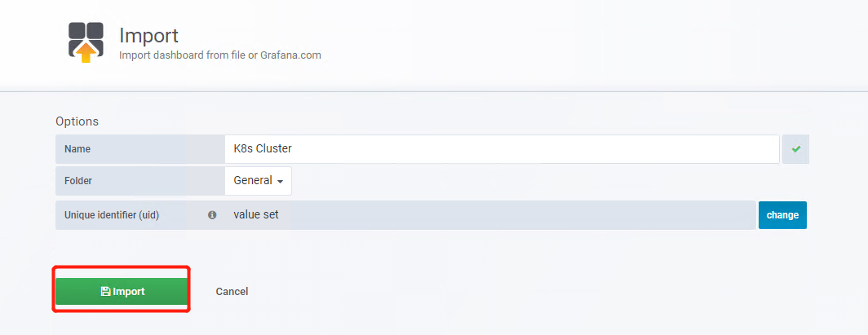Click the Unique identifier (uid) label

tap(112, 215)
